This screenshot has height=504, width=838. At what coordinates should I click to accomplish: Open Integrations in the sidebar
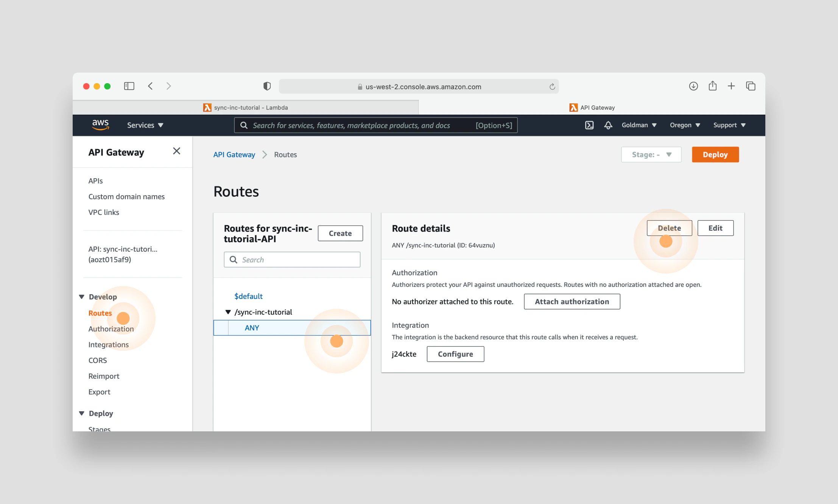108,345
